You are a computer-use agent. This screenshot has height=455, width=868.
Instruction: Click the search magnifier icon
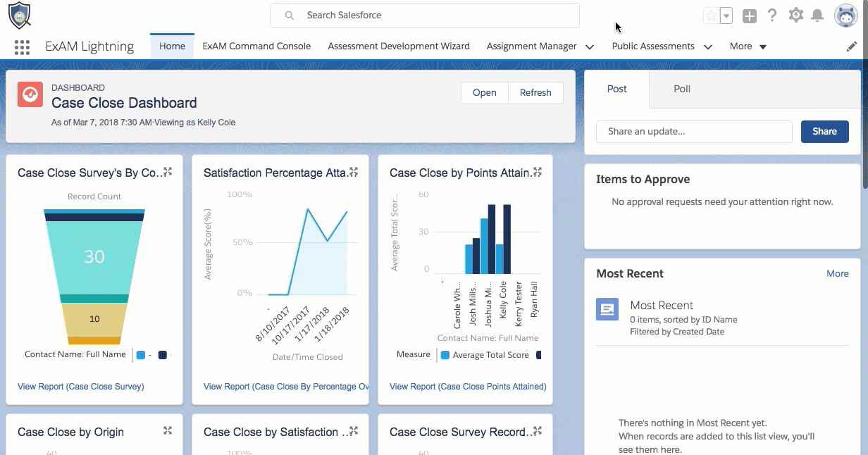(x=290, y=15)
